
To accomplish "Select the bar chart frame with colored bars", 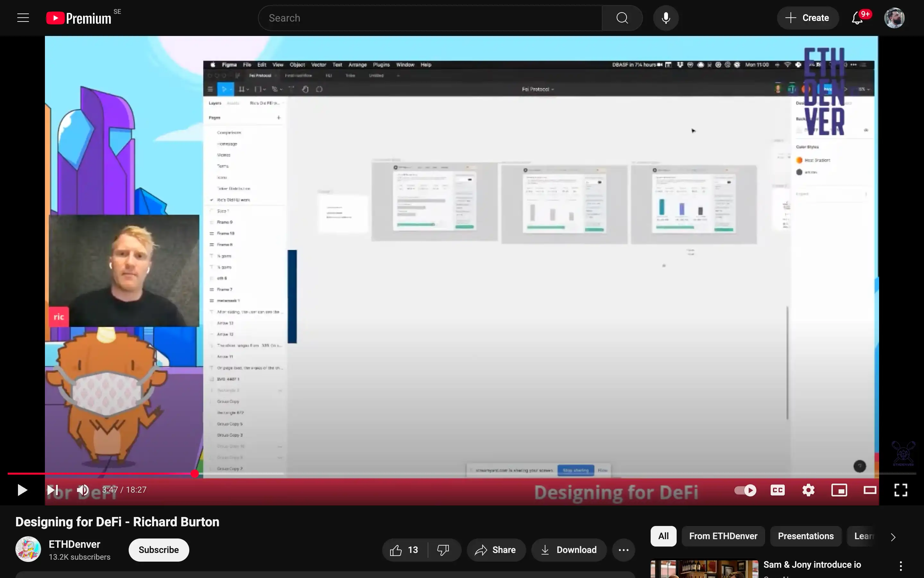I will (x=694, y=205).
